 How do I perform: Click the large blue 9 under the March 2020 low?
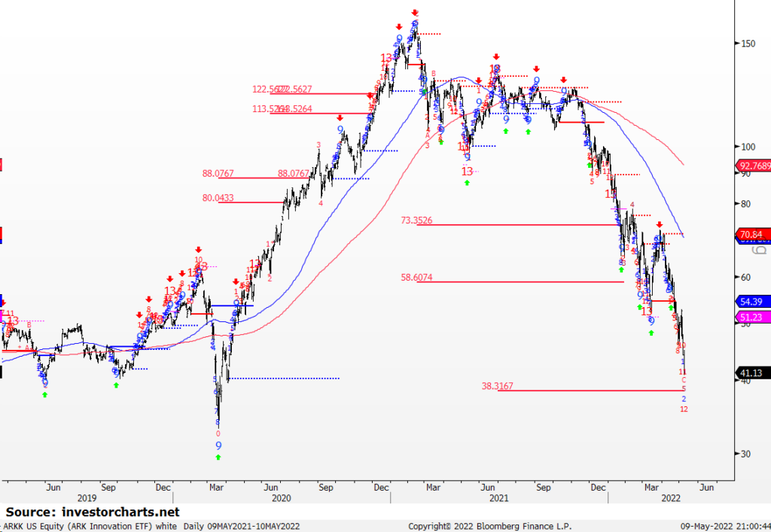[218, 446]
